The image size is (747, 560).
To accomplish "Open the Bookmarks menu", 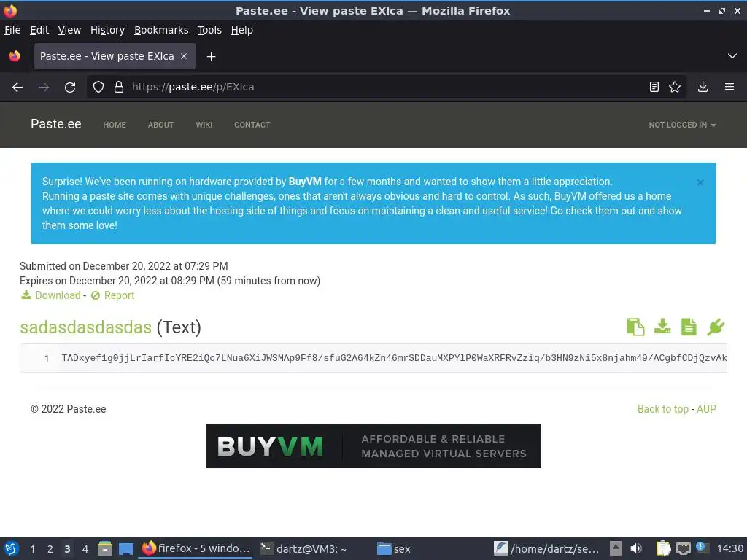I will pos(161,30).
